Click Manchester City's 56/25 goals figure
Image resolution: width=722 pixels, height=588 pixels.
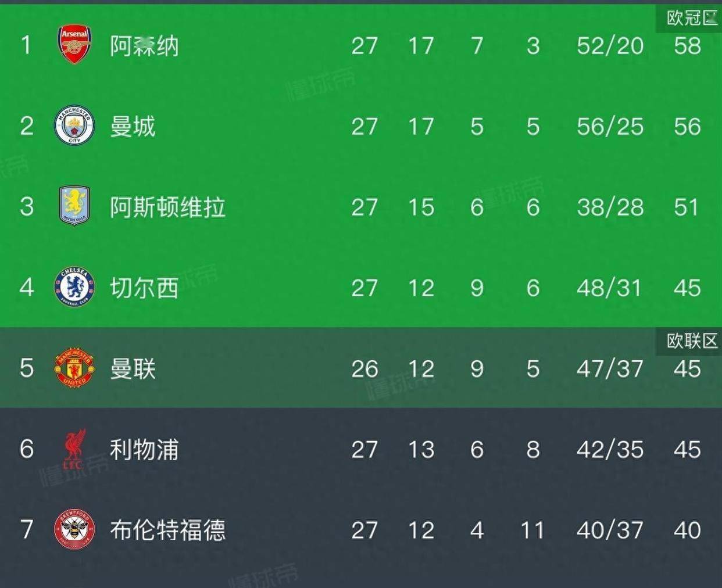tap(610, 127)
